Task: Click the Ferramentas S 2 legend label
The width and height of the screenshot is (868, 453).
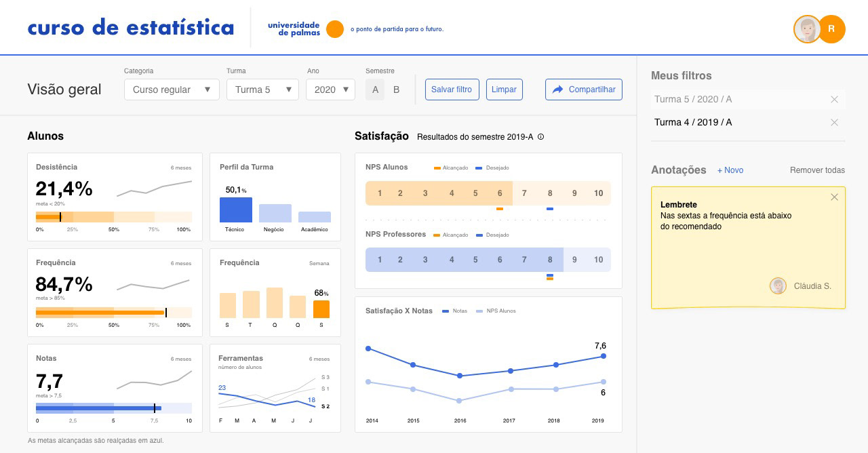Action: tap(325, 406)
